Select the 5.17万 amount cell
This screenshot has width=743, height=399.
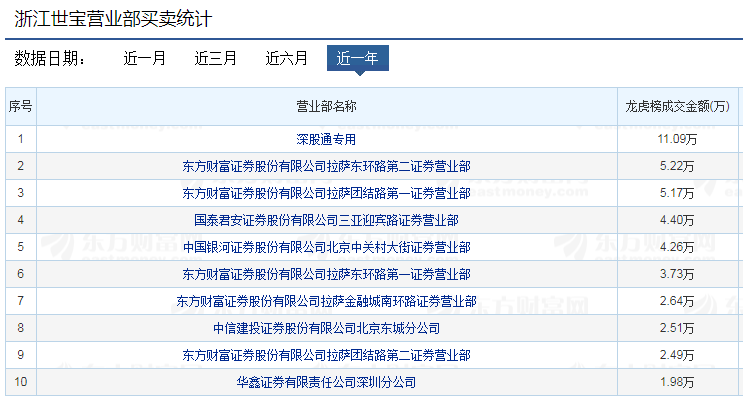point(678,193)
